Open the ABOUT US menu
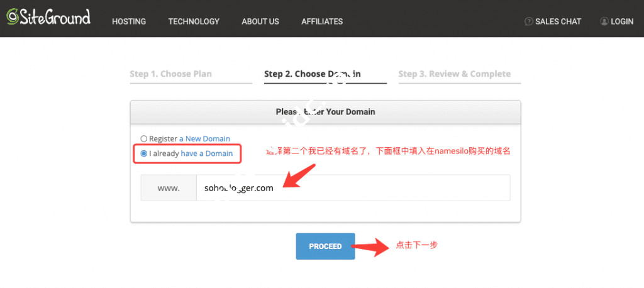 pos(260,21)
